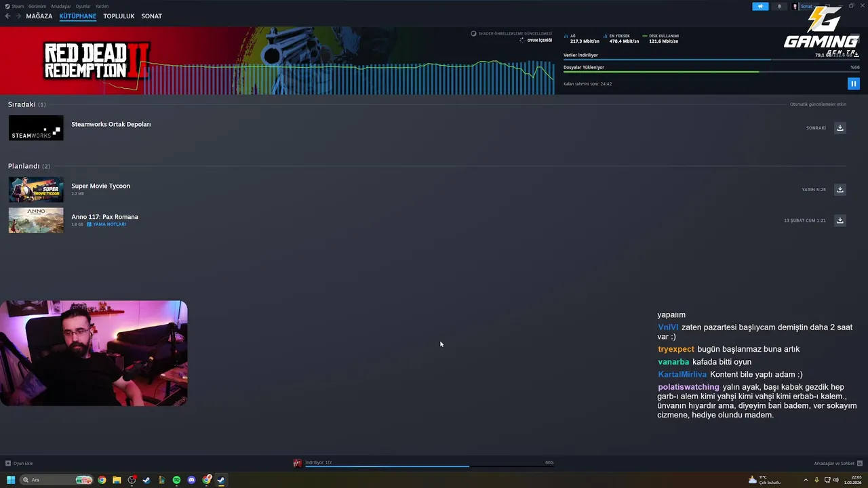Switch to the MAĞAZA tab
This screenshot has width=868, height=488.
(x=39, y=16)
